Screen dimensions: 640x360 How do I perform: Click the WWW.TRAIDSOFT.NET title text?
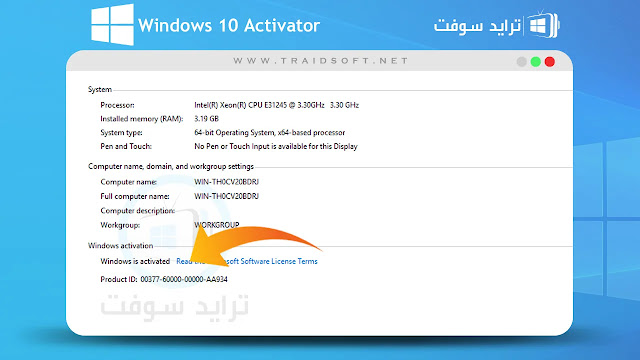(320, 61)
